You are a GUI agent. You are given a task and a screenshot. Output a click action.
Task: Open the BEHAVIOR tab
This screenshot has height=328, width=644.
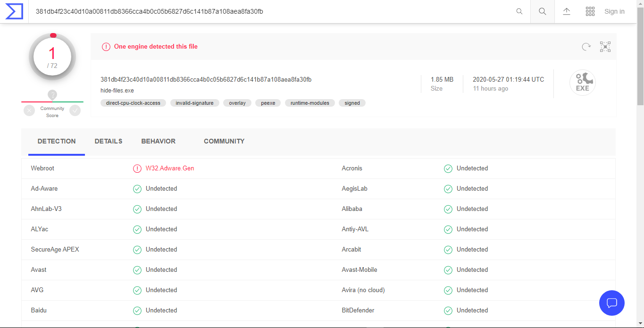pos(158,141)
